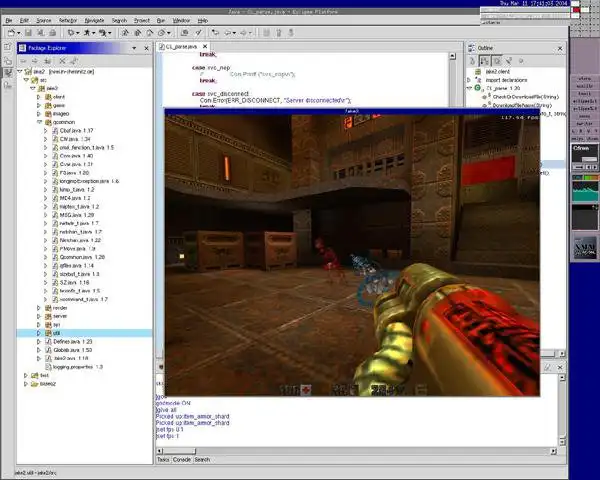This screenshot has height=480, width=600.
Task: Click the Back navigation arrow in toolbar
Action: point(228,33)
